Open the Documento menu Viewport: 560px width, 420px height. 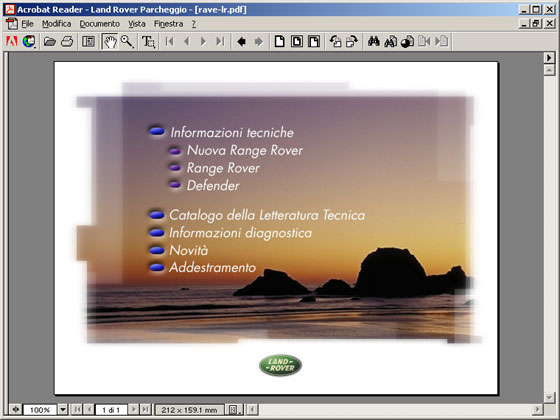coord(100,24)
